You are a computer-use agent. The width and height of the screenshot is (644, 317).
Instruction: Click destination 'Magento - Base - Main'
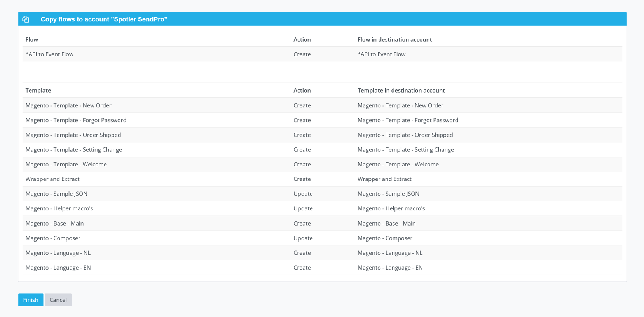tap(386, 224)
